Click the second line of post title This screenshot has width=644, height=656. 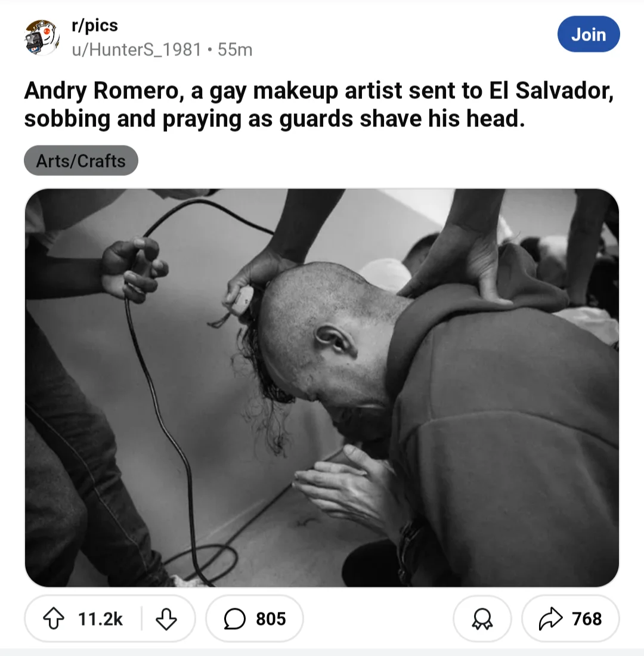274,119
